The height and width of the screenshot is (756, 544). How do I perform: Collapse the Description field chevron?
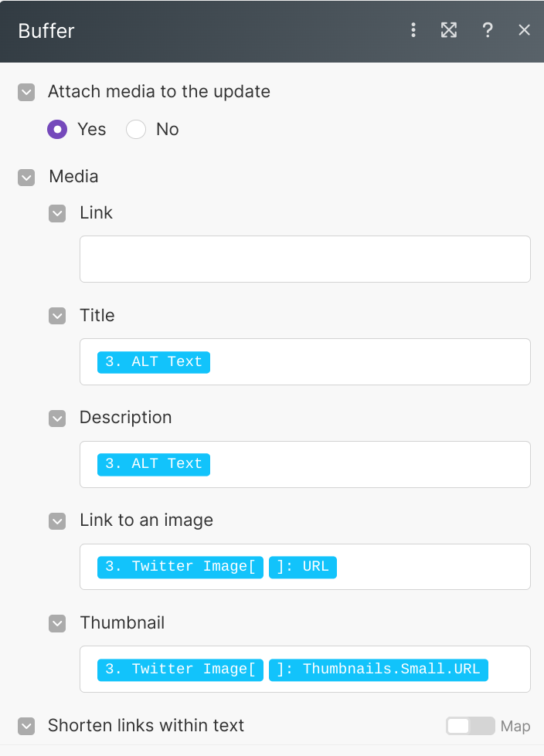[x=57, y=418]
